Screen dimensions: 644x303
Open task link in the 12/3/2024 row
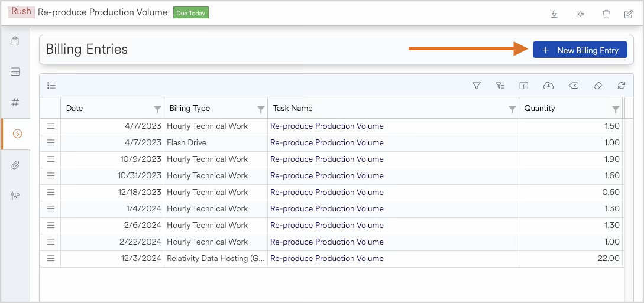[x=327, y=258]
